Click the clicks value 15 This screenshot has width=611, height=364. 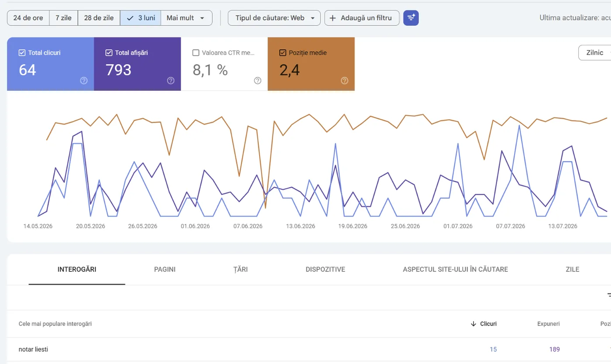point(493,349)
